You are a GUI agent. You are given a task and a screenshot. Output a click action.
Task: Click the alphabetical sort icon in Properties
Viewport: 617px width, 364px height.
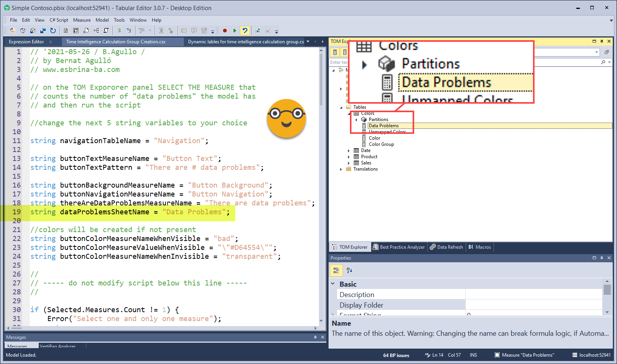(x=349, y=270)
